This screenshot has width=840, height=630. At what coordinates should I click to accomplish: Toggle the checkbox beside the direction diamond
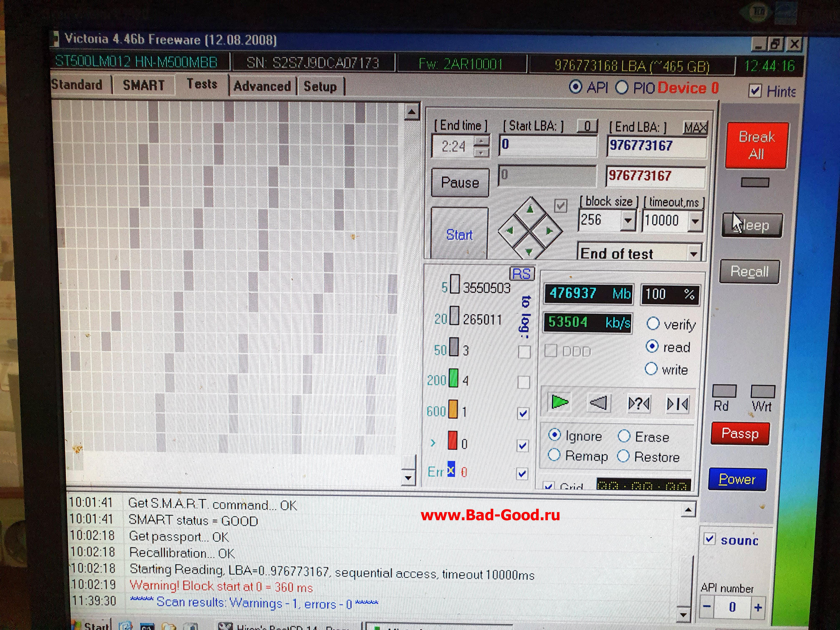point(560,205)
